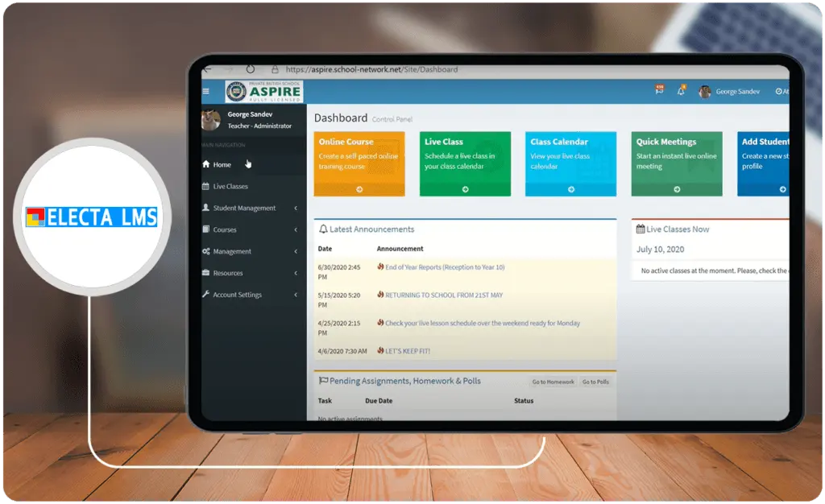Click the arrow icon on Class Calendar tile

(x=571, y=189)
